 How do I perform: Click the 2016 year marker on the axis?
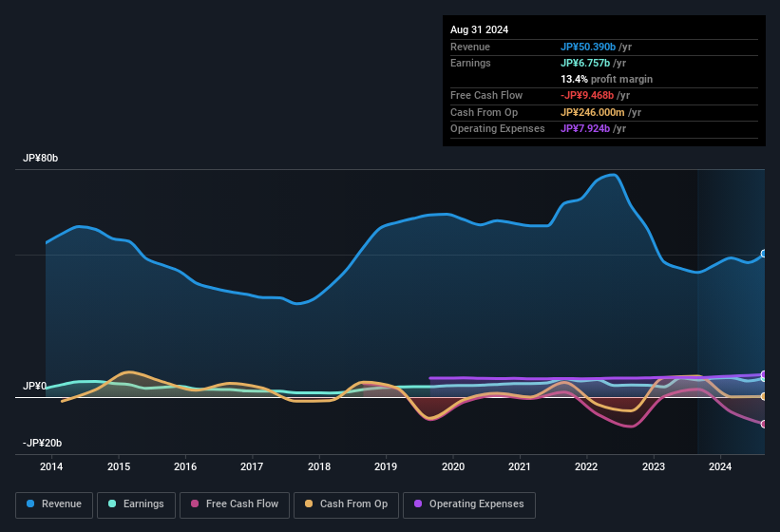pyautogui.click(x=185, y=466)
